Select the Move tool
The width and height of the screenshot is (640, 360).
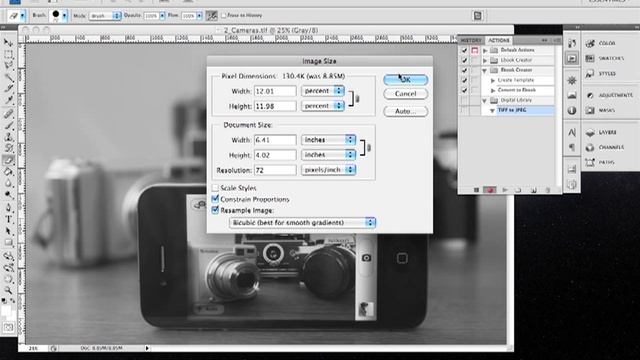pos(8,42)
